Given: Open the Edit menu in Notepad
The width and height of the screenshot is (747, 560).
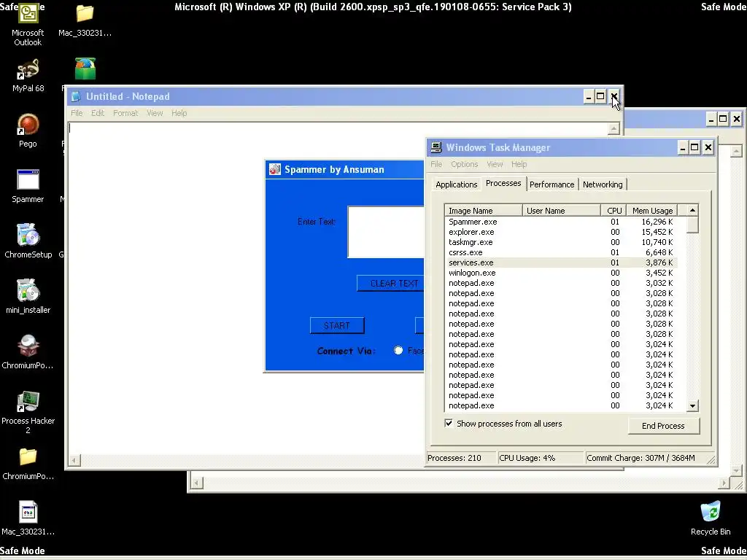Looking at the screenshot, I should coord(98,113).
